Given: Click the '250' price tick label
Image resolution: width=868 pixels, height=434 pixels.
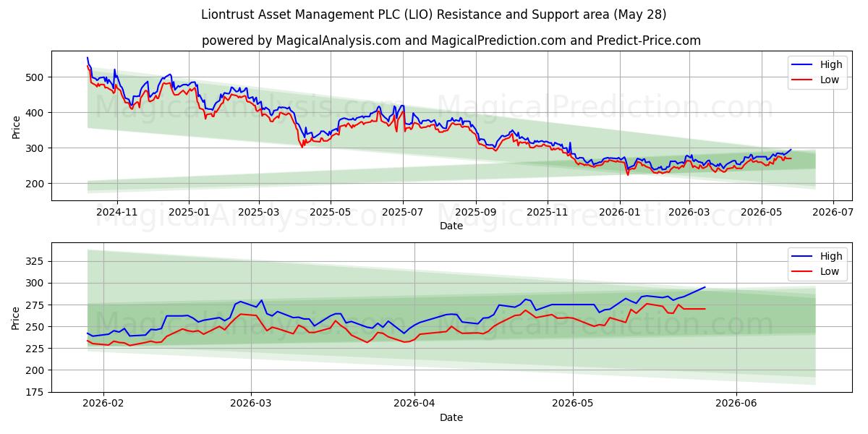Looking at the screenshot, I should 36,327.
